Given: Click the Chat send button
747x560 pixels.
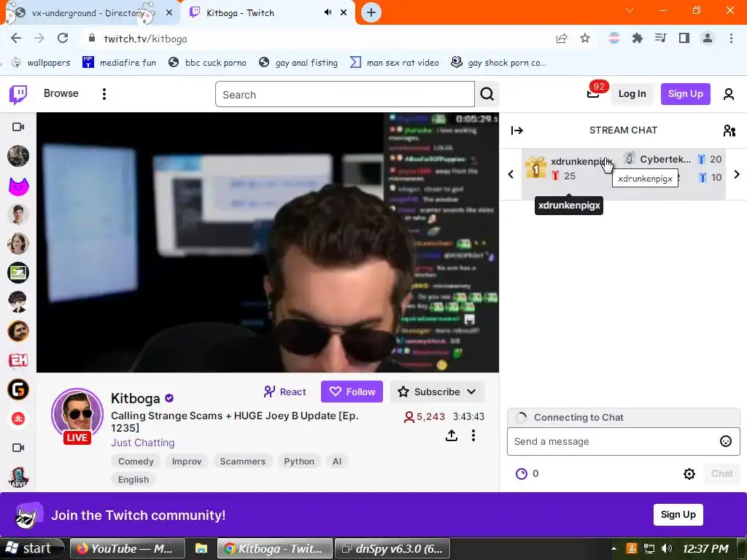Looking at the screenshot, I should (x=721, y=474).
